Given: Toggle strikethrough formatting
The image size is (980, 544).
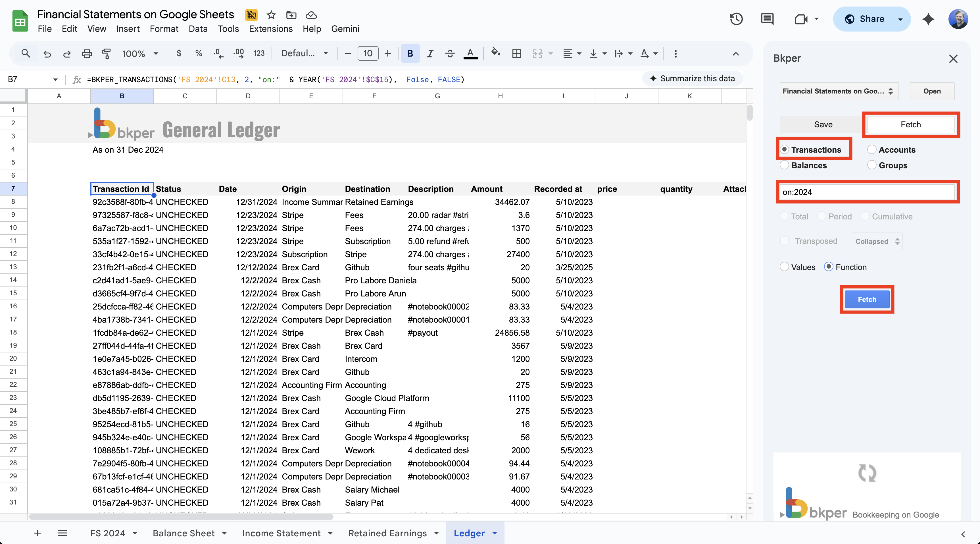Looking at the screenshot, I should pyautogui.click(x=450, y=53).
